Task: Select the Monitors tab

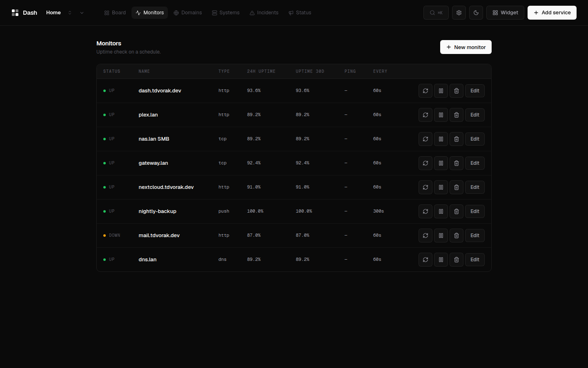Action: [x=149, y=13]
